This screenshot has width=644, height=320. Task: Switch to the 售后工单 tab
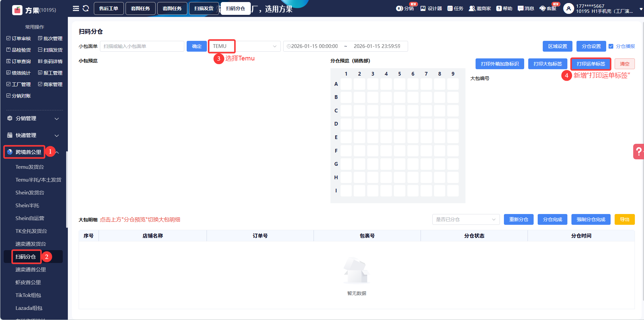coord(109,8)
